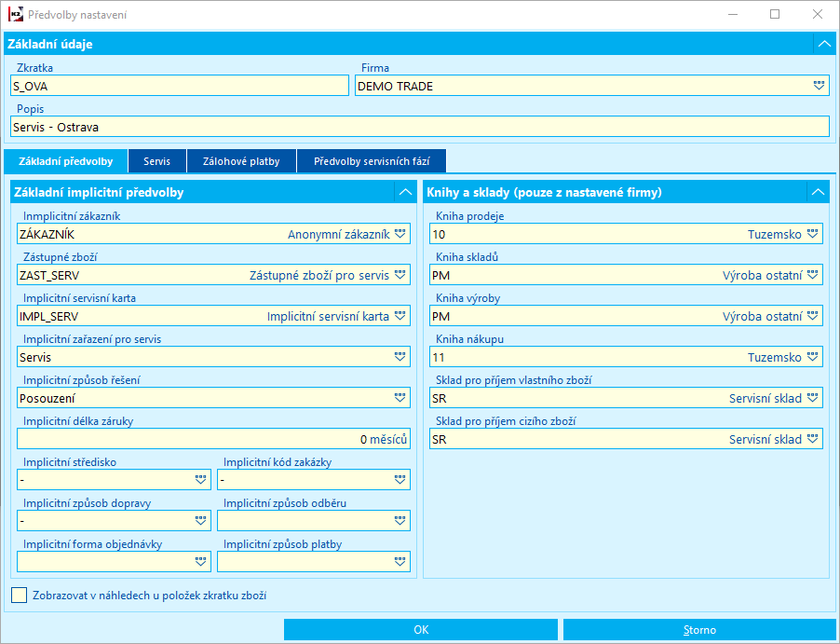Click the Posouzení value field
This screenshot has width=840, height=644.
214,398
